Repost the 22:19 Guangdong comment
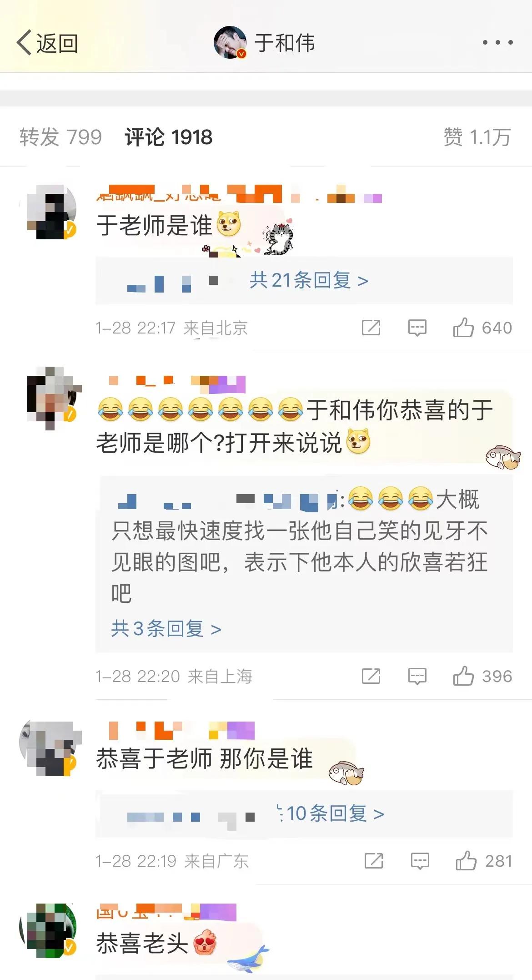 pyautogui.click(x=374, y=861)
